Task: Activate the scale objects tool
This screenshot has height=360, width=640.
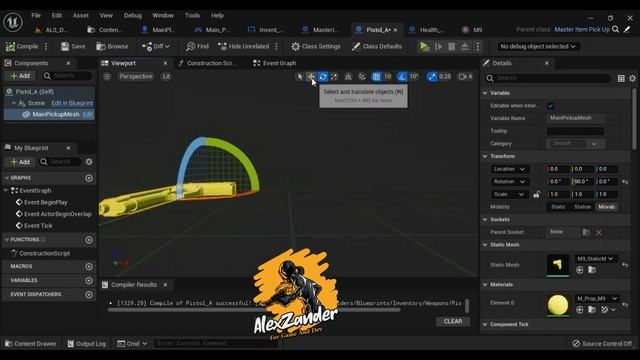Action: click(334, 76)
